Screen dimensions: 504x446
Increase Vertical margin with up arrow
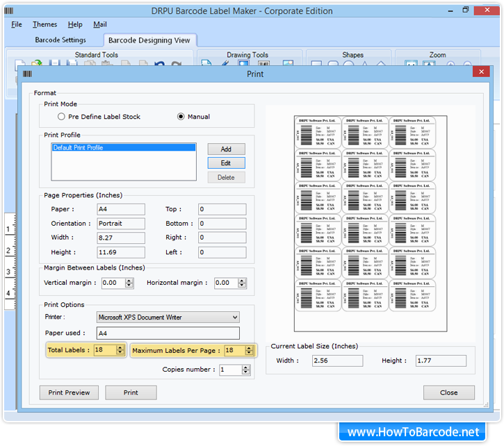(x=129, y=281)
